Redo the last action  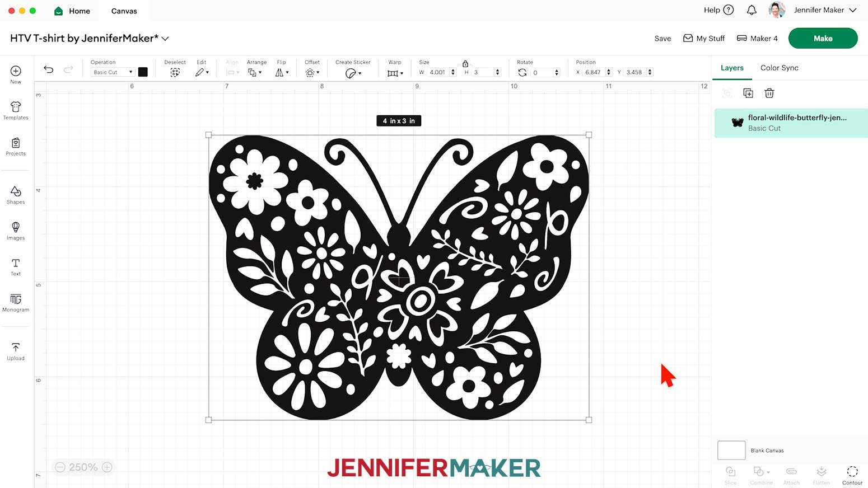point(68,69)
